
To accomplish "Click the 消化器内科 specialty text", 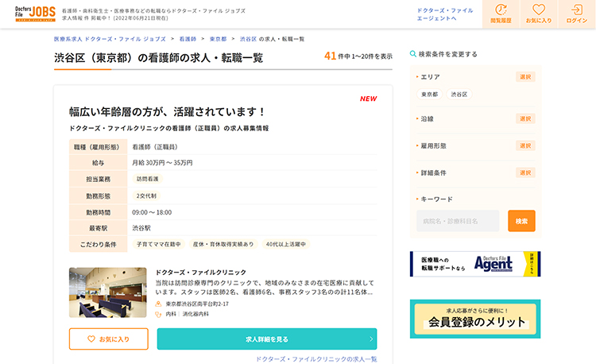I will 195,314.
